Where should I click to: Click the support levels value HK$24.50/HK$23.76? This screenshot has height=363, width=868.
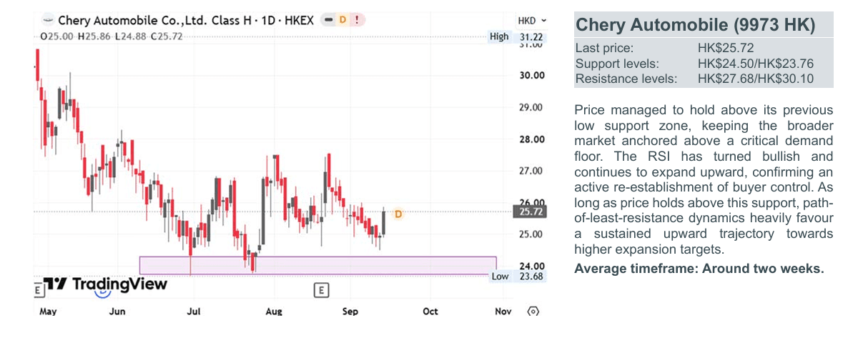tap(756, 64)
